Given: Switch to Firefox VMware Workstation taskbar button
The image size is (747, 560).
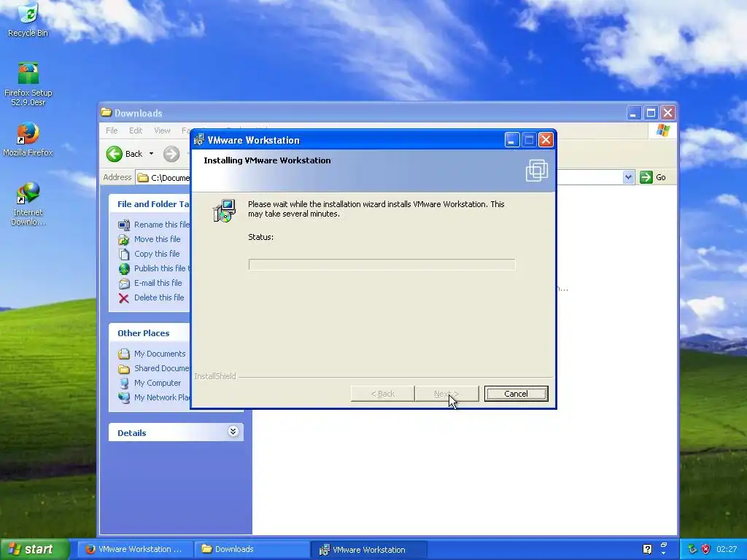Looking at the screenshot, I should click(135, 549).
